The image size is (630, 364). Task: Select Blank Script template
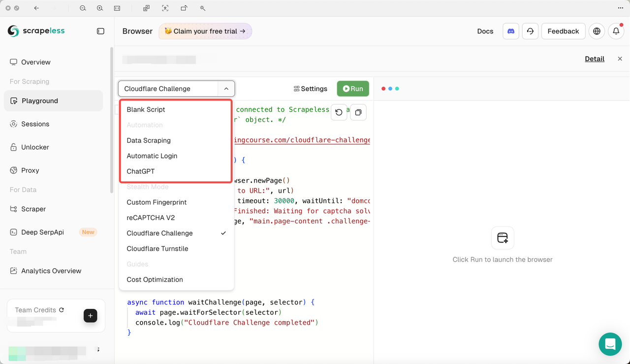point(176,110)
